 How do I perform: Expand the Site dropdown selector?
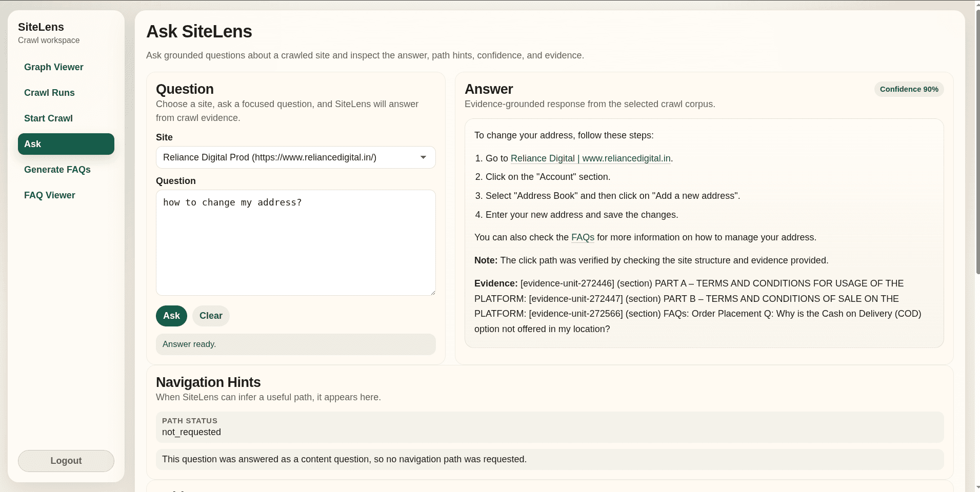(x=296, y=157)
